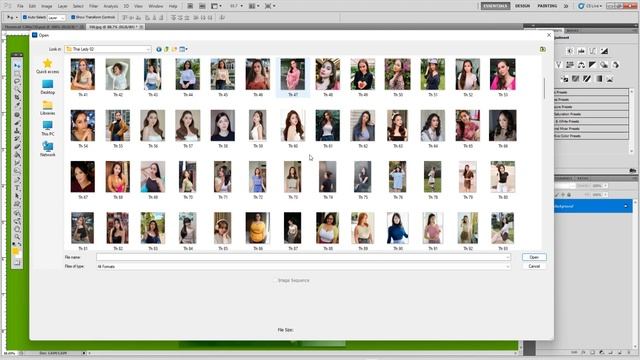This screenshot has height=360, width=640.
Task: Add a Photo Filter adjustment layer
Action: pos(604,65)
